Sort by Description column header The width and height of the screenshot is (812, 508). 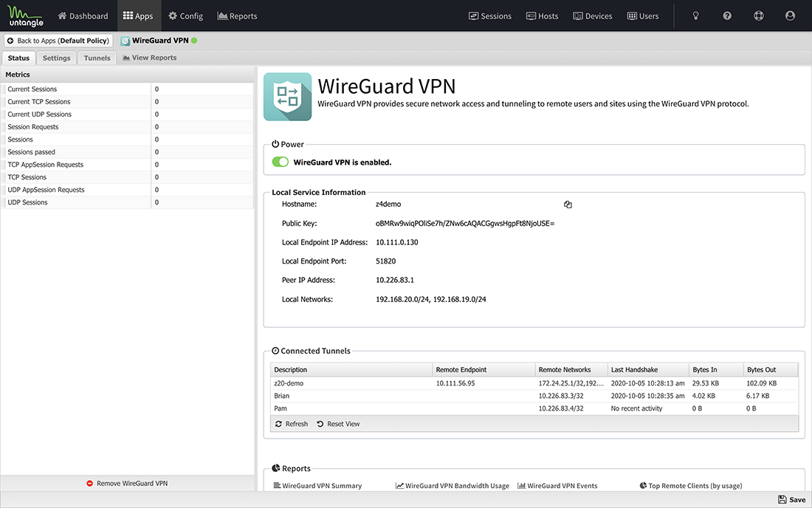click(351, 370)
